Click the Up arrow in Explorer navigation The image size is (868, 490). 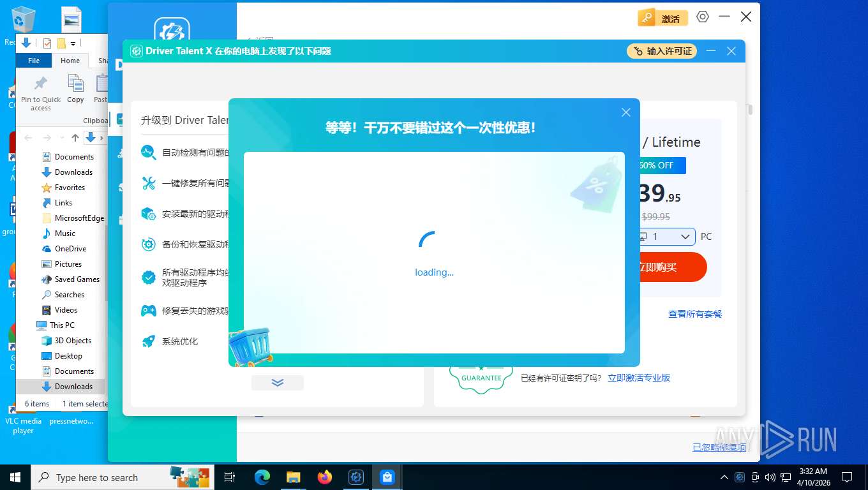tap(75, 138)
